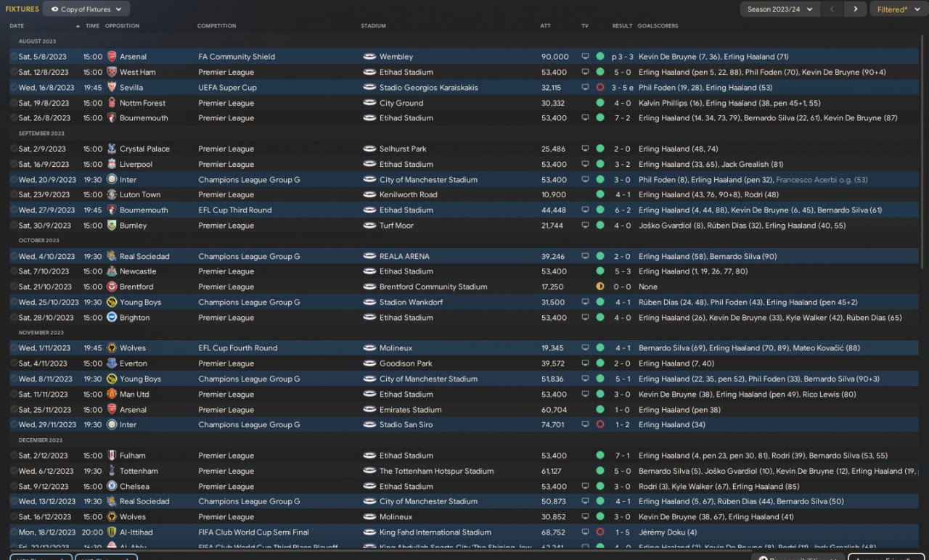
Task: Click the REALA ARENA stadium name
Action: (404, 256)
